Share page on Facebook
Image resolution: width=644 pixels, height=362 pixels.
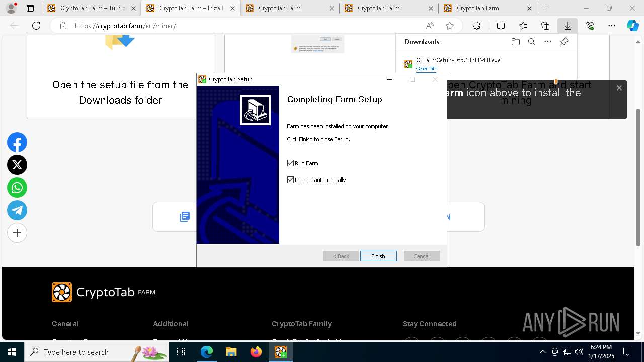pos(17,143)
